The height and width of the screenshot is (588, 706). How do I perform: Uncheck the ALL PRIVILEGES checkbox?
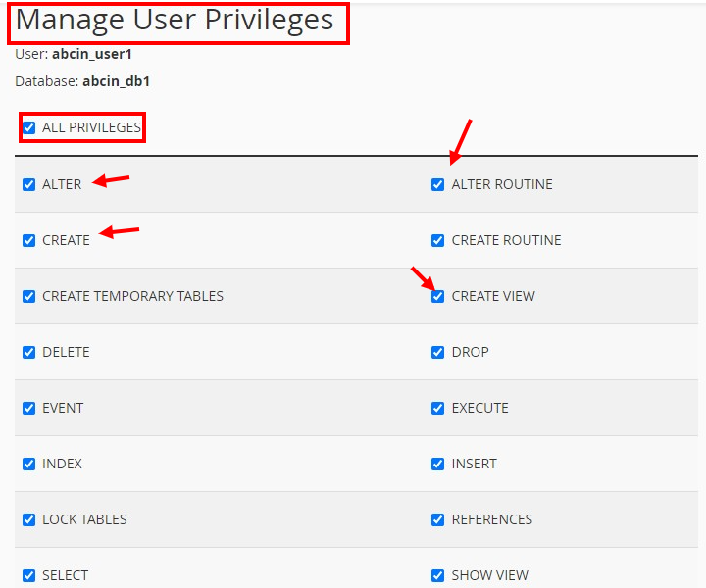[29, 128]
